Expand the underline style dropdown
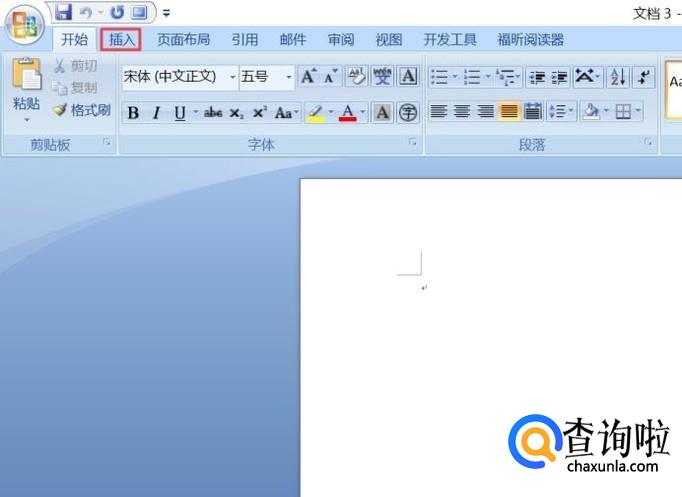Image resolution: width=682 pixels, height=497 pixels. (195, 112)
